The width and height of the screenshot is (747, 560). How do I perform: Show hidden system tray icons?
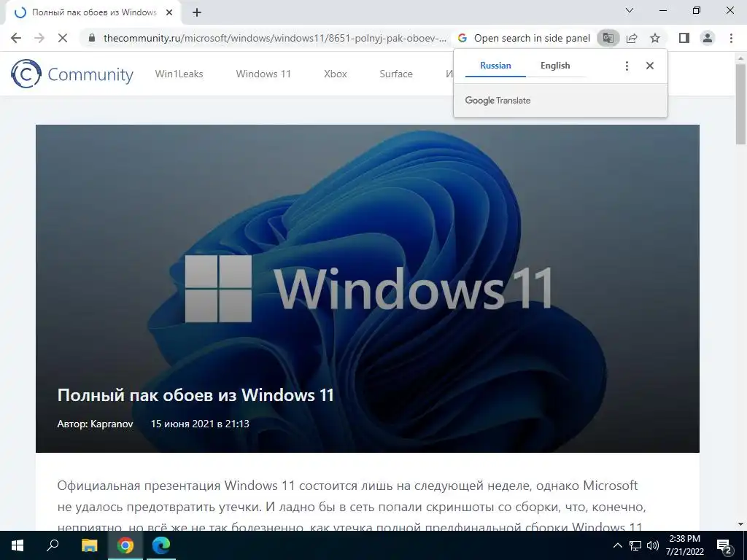pos(617,545)
